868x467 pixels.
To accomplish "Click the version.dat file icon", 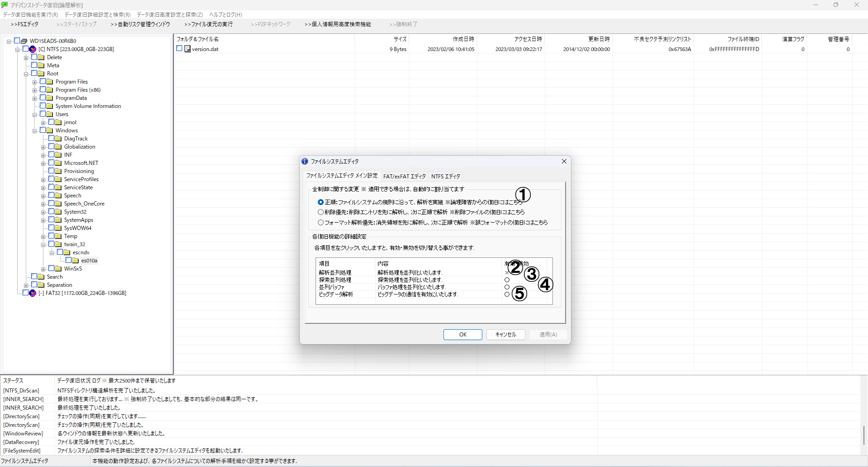I will point(188,49).
